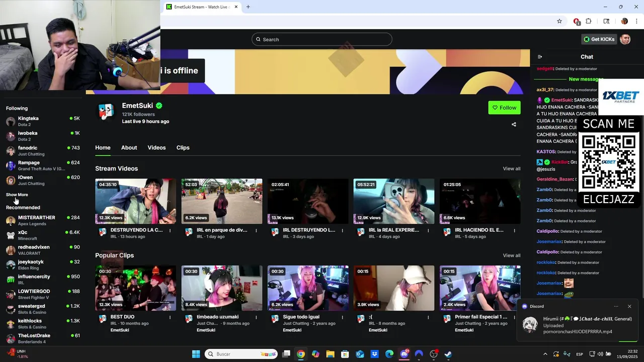Image resolution: width=644 pixels, height=362 pixels.
Task: Show hidden system tray icons
Action: click(545, 354)
